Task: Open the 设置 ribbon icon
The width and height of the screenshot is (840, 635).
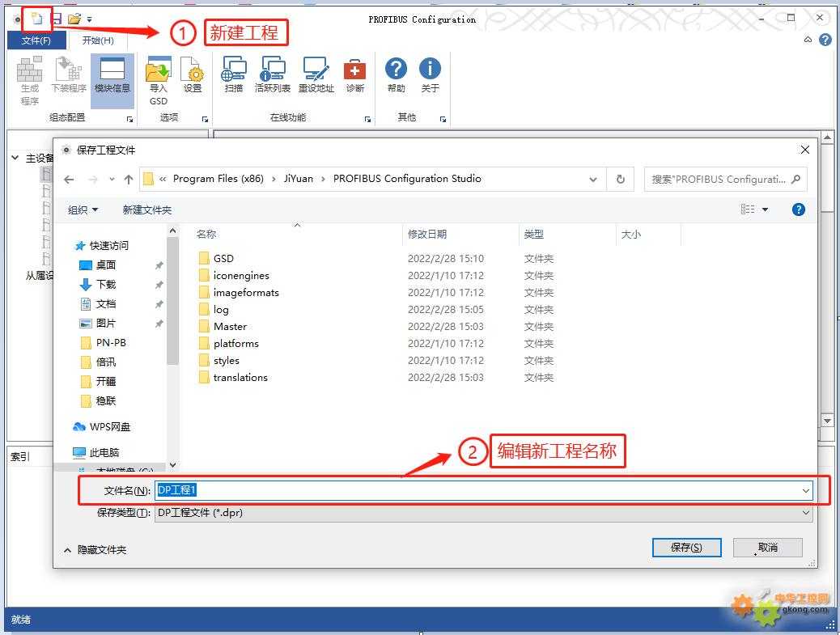Action: click(193, 75)
